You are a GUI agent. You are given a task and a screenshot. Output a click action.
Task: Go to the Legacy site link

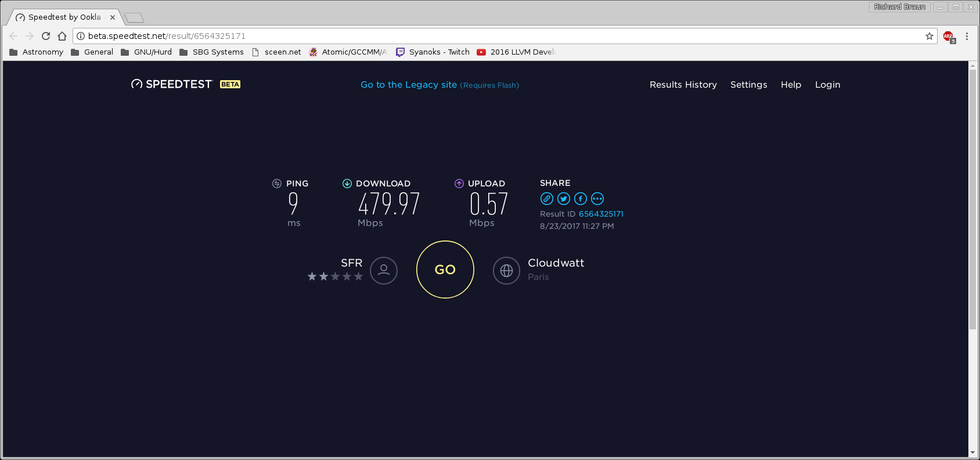pos(439,85)
